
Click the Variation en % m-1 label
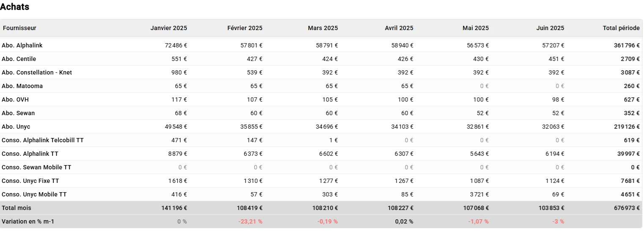(28, 221)
